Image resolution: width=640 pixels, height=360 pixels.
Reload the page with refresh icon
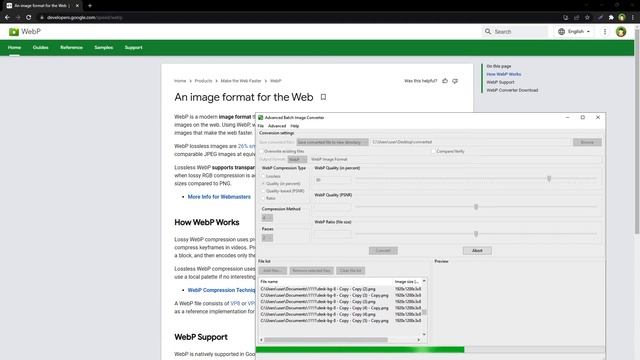coord(28,18)
